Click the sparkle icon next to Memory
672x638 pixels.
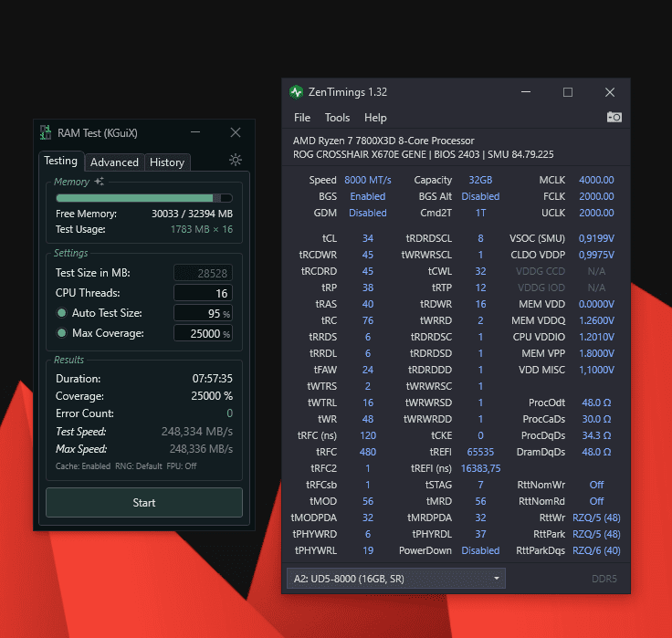coord(100,182)
